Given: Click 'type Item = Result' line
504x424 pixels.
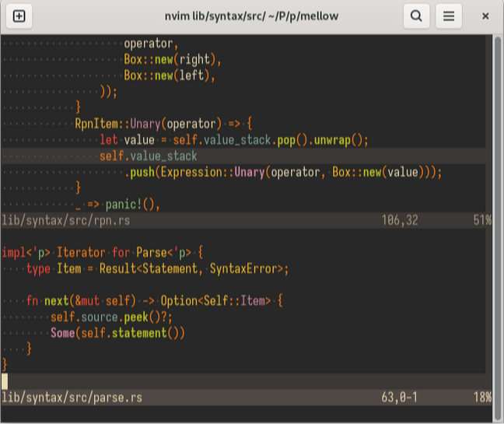Looking at the screenshot, I should tap(157, 268).
